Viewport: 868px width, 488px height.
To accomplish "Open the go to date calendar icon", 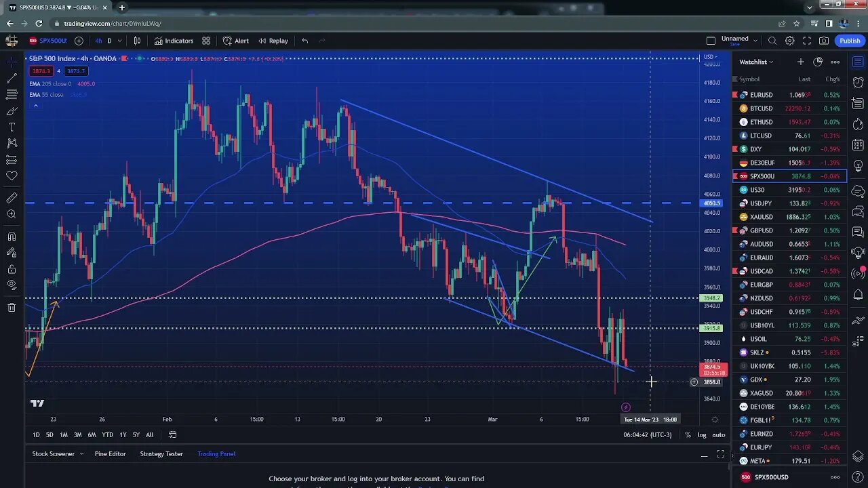I will click(172, 434).
